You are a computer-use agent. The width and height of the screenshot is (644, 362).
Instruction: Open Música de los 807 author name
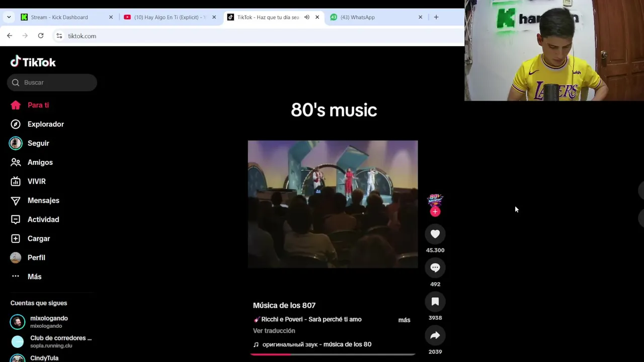pyautogui.click(x=284, y=305)
